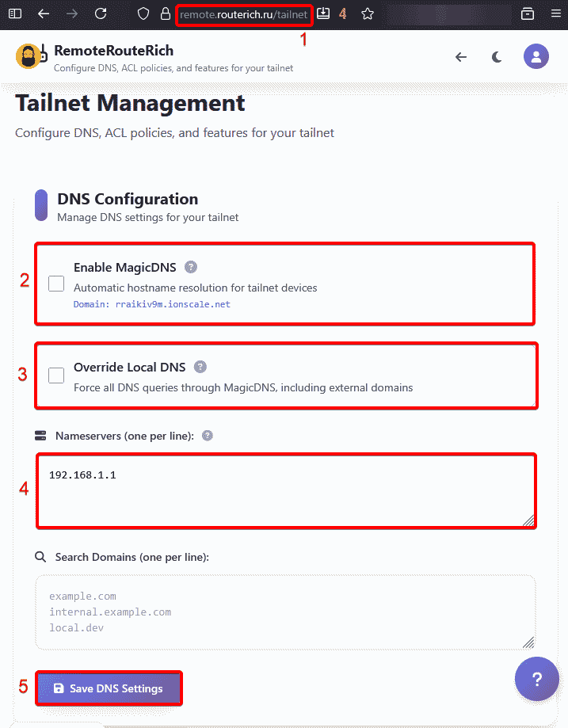
Task: Open the Enable MagicDNS help tooltip icon
Action: 191,267
